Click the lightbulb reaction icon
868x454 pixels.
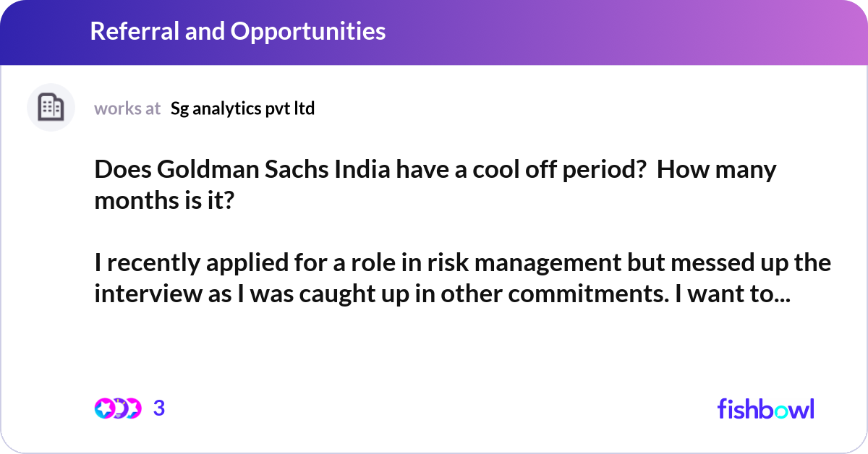tap(118, 408)
